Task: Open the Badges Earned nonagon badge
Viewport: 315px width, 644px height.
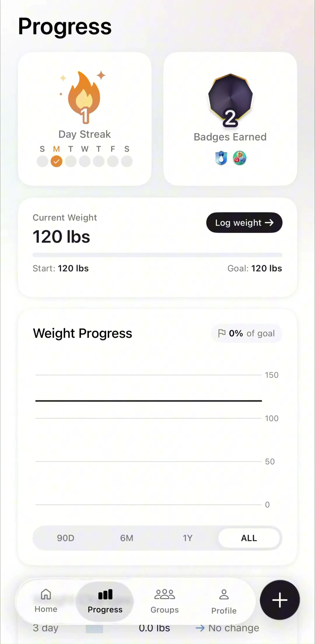Action: tap(230, 100)
